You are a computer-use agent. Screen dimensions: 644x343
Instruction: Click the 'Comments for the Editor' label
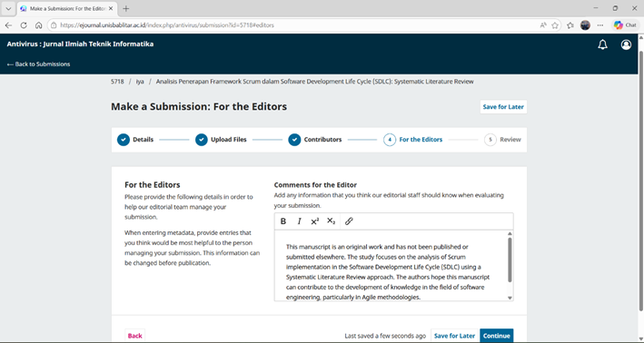coord(315,184)
